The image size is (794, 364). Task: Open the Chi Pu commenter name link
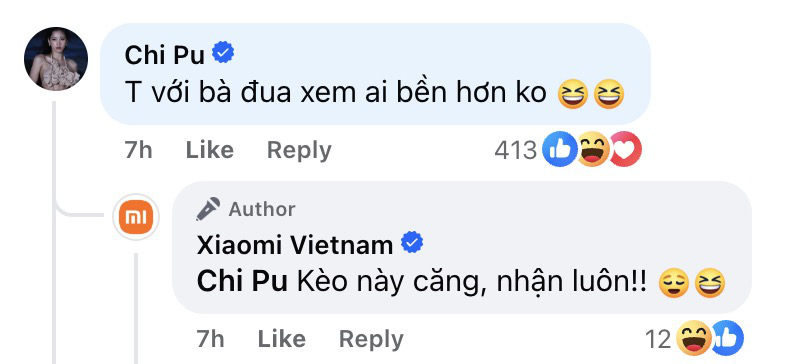(165, 54)
